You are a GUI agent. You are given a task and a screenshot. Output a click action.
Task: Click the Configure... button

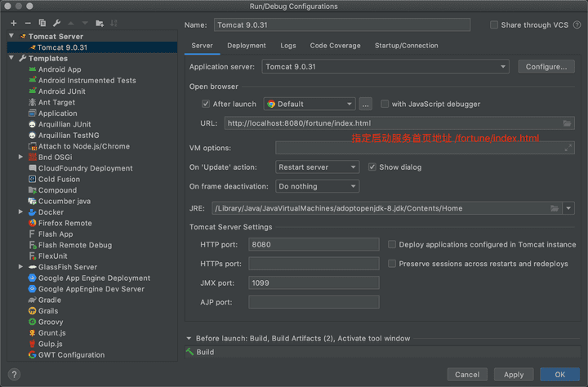point(546,66)
